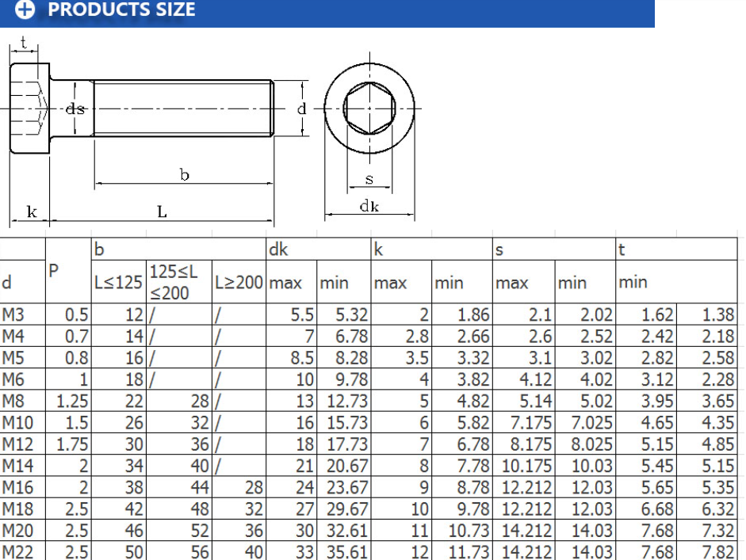Click the 'M8' row label

click(x=13, y=402)
